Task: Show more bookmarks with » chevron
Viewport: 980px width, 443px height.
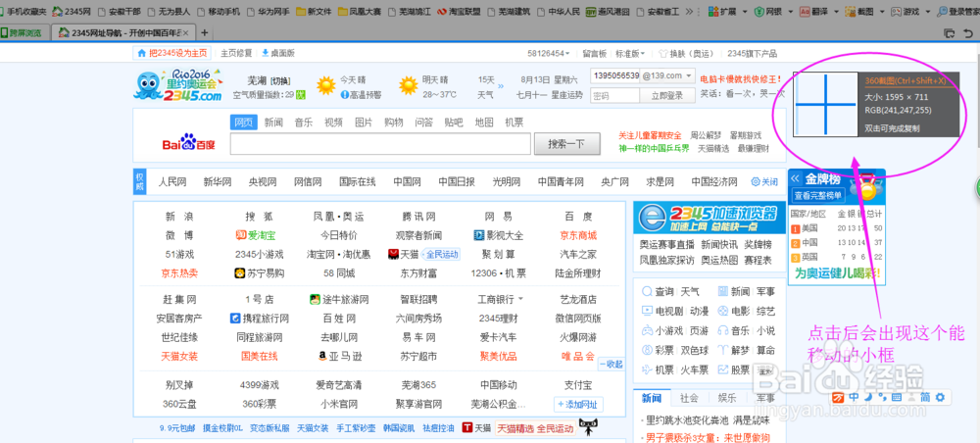Action: click(x=689, y=11)
